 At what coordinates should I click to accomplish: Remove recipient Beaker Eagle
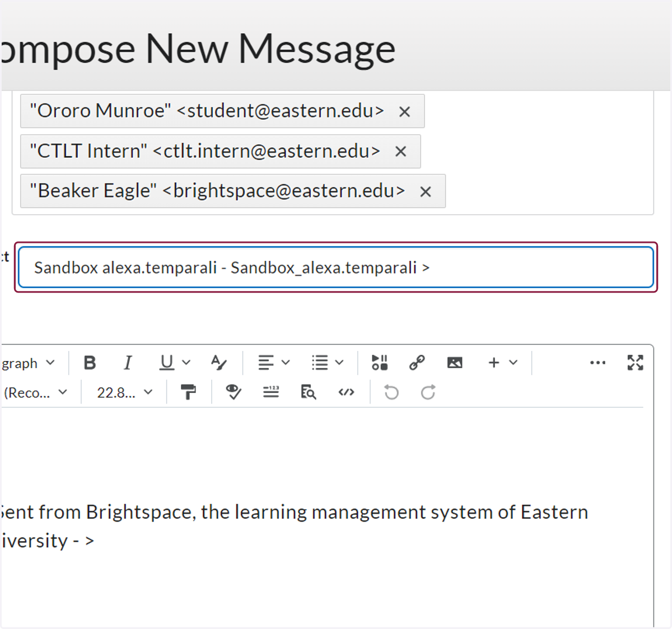coord(426,192)
